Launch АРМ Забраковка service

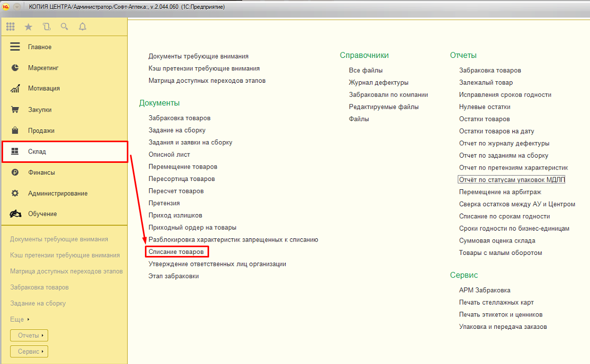[x=484, y=290]
